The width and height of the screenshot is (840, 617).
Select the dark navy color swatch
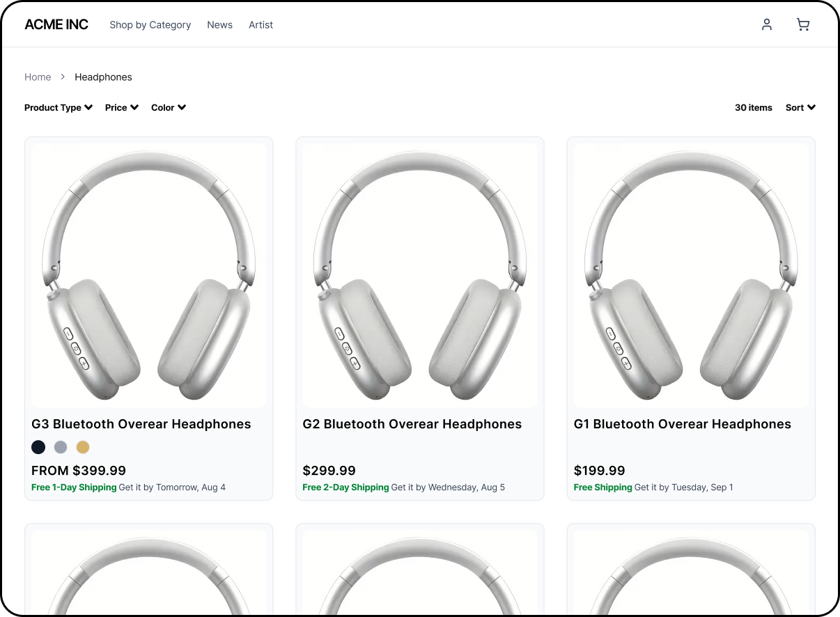tap(38, 447)
